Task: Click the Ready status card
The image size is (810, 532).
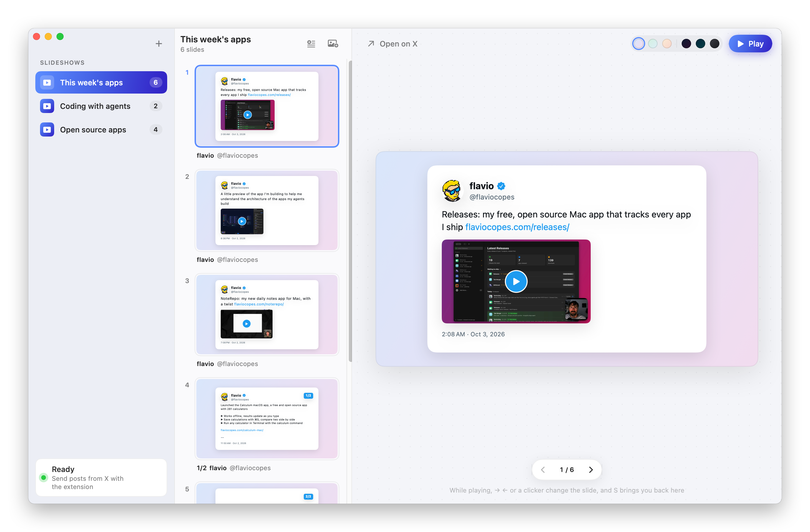Action: [101, 477]
